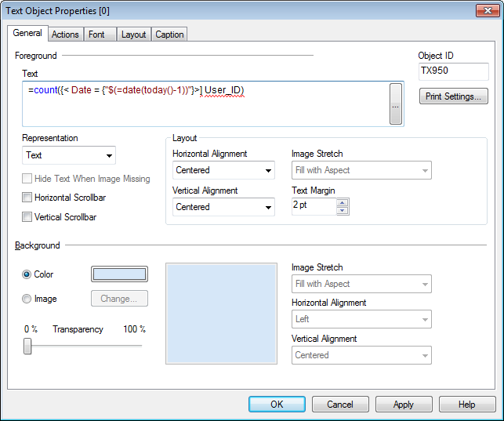Click the Transparency slider handle
The width and height of the screenshot is (504, 421).
click(27, 346)
